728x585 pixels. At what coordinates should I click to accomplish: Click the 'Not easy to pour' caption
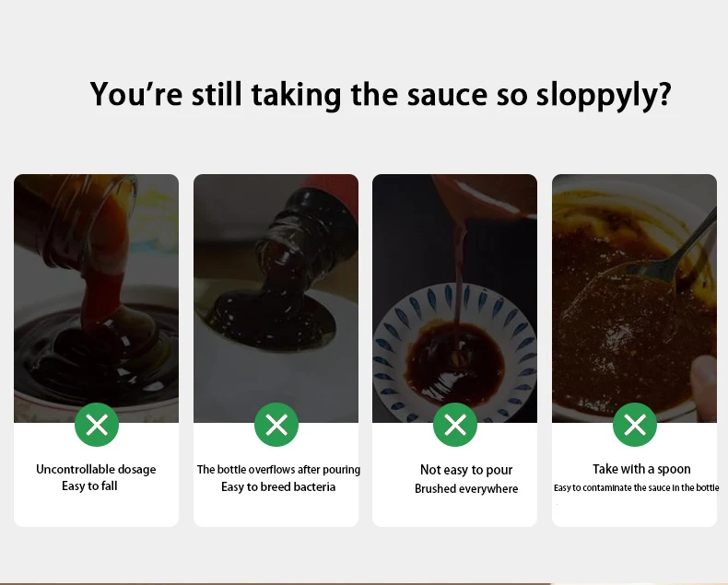click(466, 470)
